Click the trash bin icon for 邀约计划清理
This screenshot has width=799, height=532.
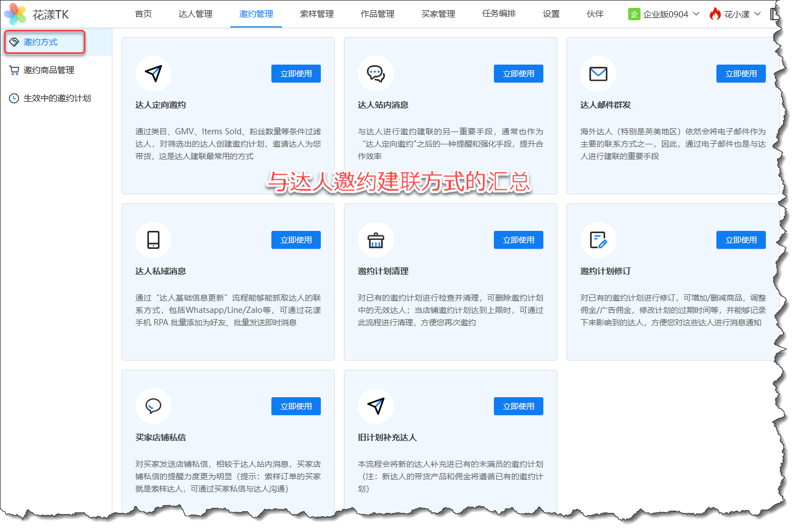click(x=376, y=240)
